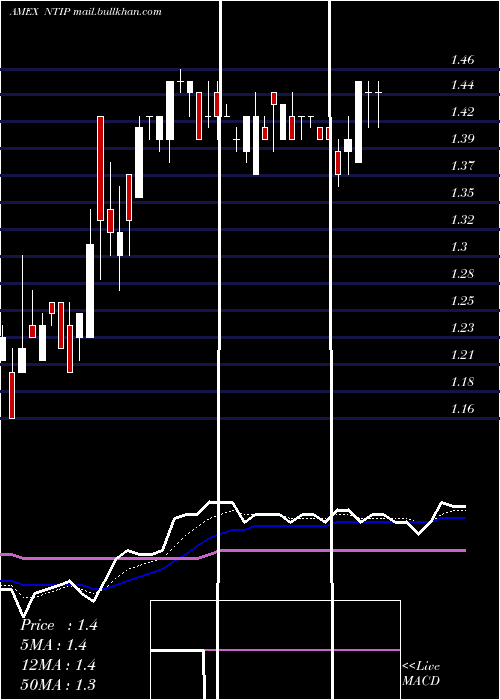The image size is (500, 700).
Task: Click the 1.35 price axis label
Action: point(462,193)
